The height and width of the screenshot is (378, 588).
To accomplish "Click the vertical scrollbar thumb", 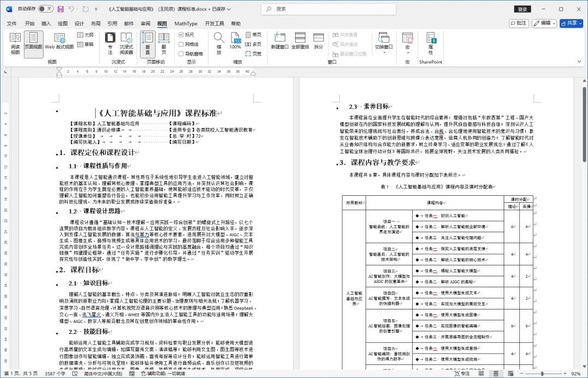I will (584, 124).
